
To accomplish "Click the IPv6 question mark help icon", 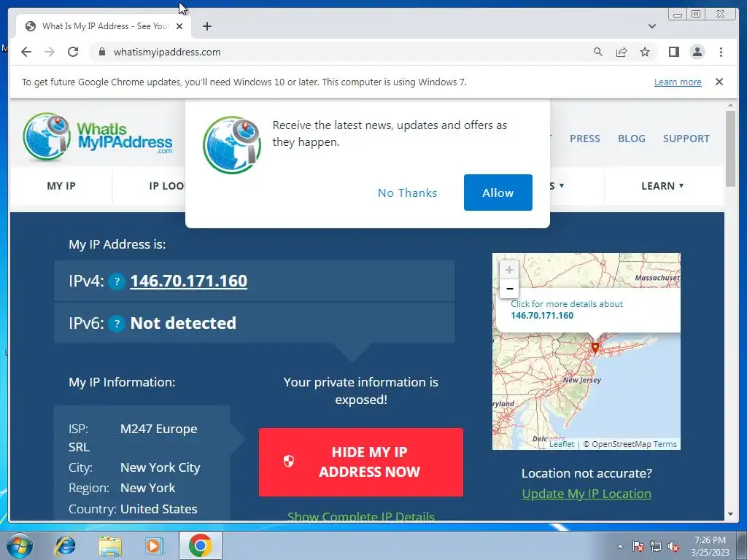I will pos(116,323).
